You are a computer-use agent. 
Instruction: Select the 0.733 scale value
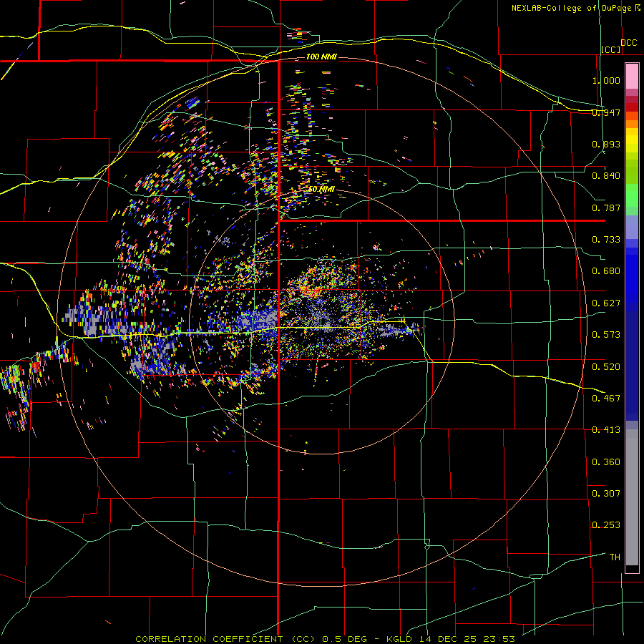point(606,240)
